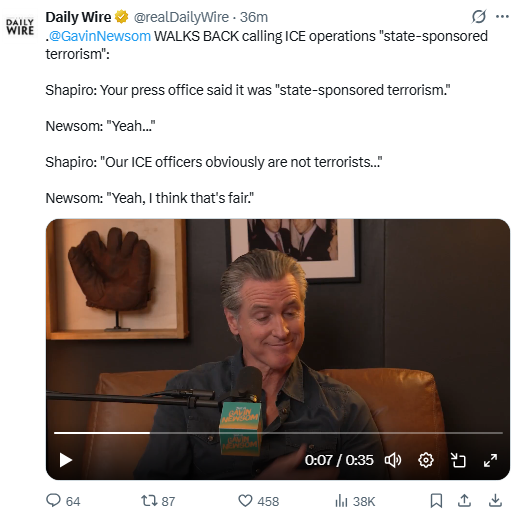Click the Daily Wire profile avatar
The width and height of the screenshot is (517, 520).
[x=20, y=27]
